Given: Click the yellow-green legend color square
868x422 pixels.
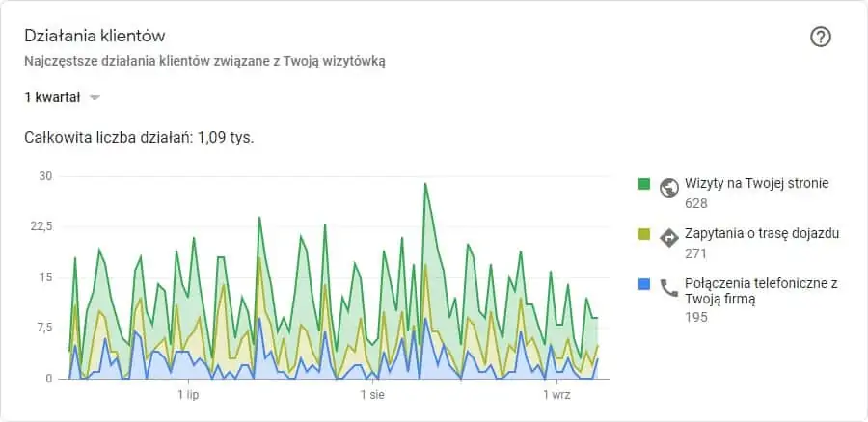Looking at the screenshot, I should click(x=644, y=234).
